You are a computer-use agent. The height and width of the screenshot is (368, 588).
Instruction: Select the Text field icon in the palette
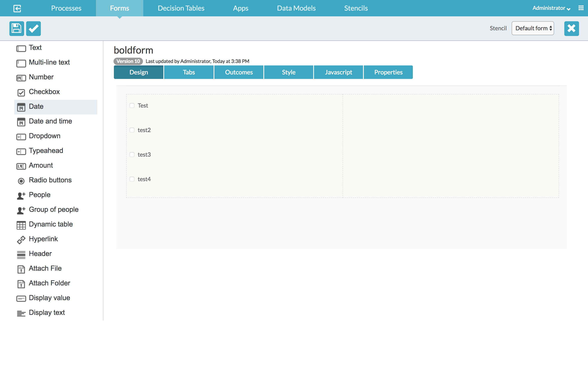coord(21,48)
